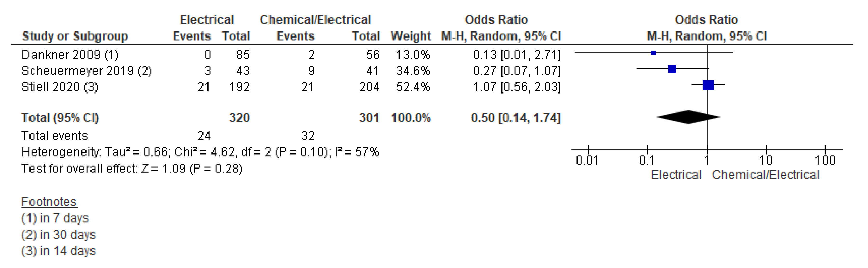Viewport: 868px width, 268px height.
Task: Click the "Test for overall effect" line
Action: (132, 168)
